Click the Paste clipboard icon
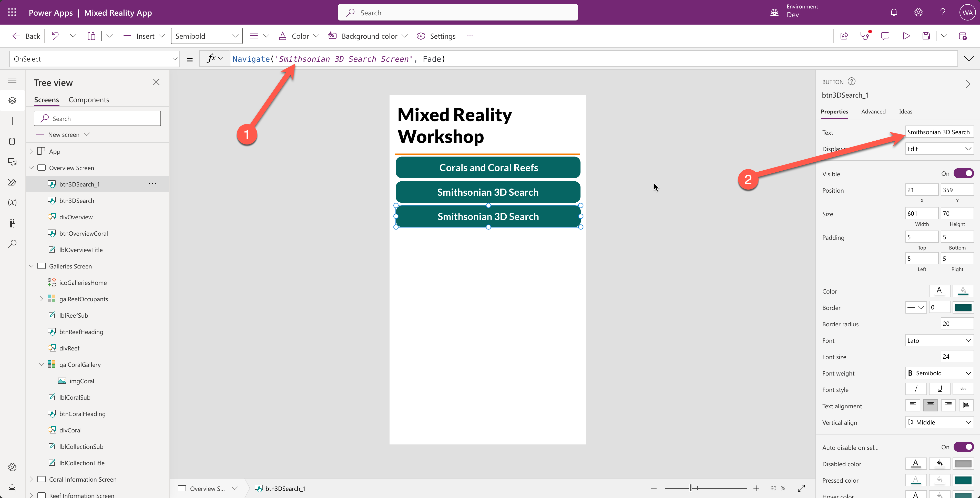 [91, 36]
